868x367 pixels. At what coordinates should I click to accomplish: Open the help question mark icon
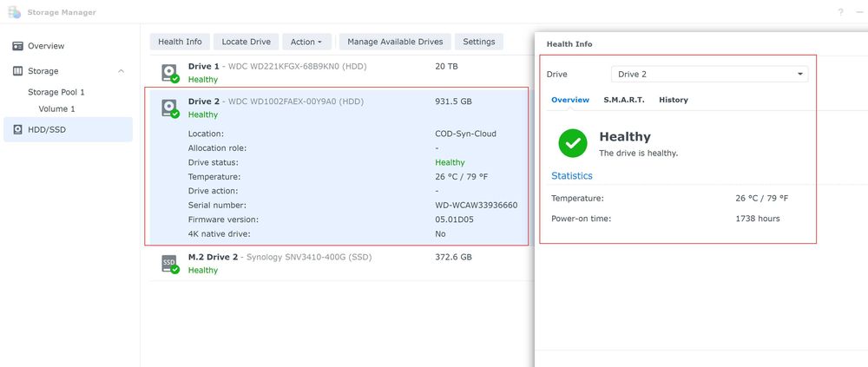click(x=840, y=12)
